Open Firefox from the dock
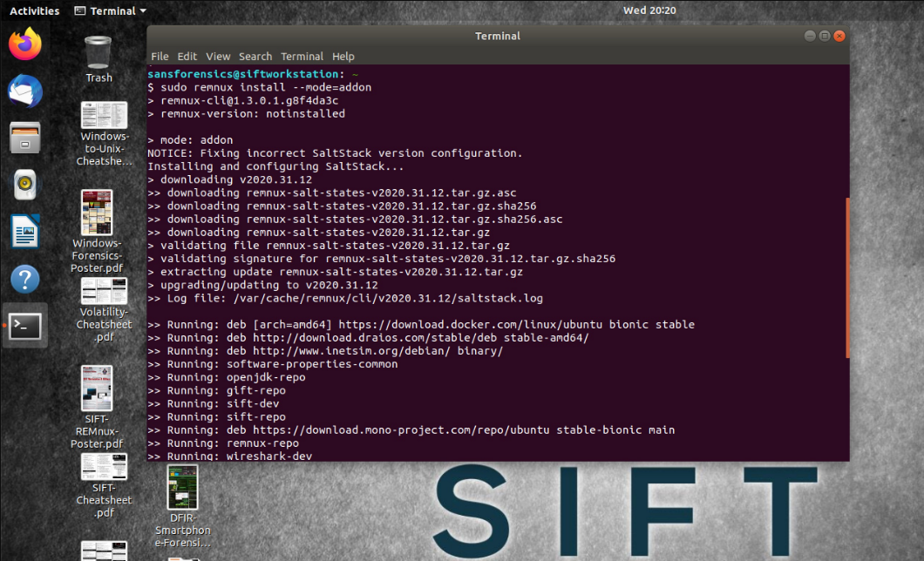The width and height of the screenshot is (924, 561). click(x=25, y=44)
